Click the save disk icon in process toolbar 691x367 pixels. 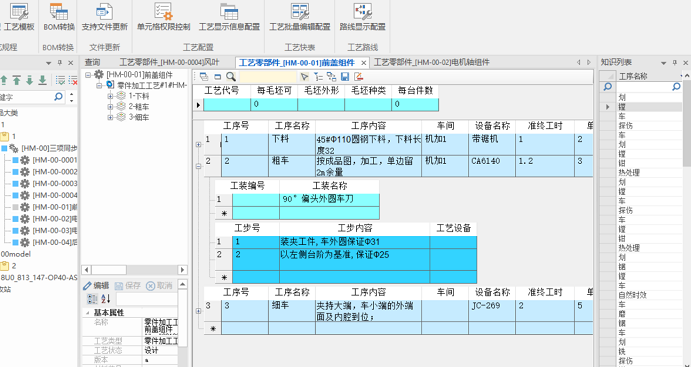tap(345, 77)
